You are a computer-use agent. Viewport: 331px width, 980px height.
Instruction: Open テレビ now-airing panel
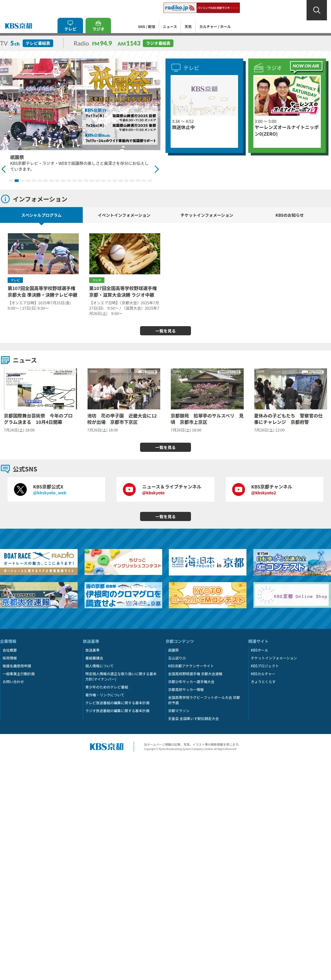(x=204, y=106)
